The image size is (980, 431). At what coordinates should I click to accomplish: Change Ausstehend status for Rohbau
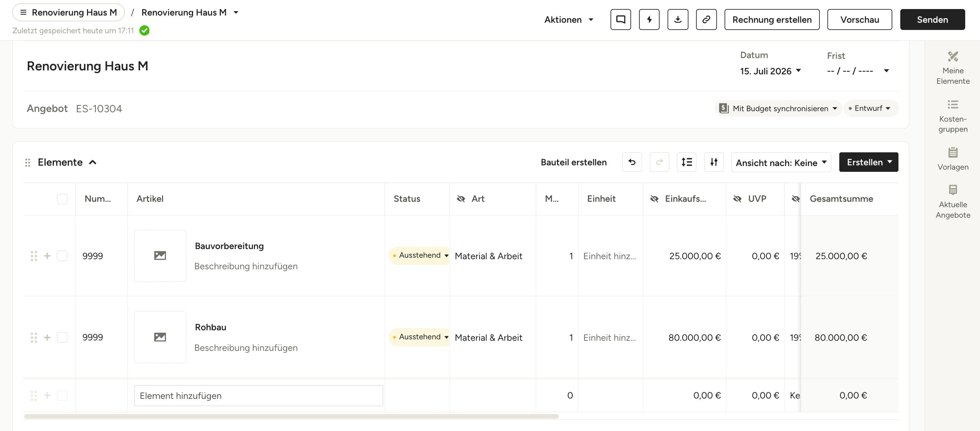tap(420, 337)
